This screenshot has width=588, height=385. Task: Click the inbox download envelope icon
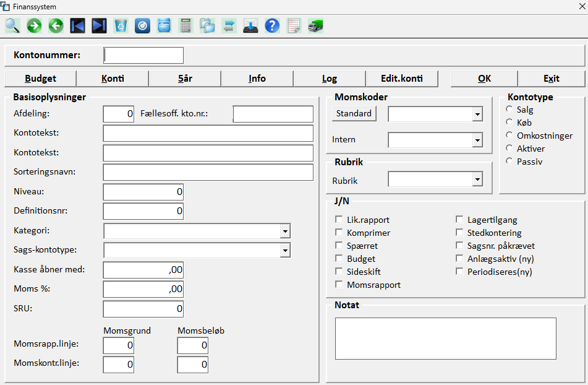click(250, 26)
